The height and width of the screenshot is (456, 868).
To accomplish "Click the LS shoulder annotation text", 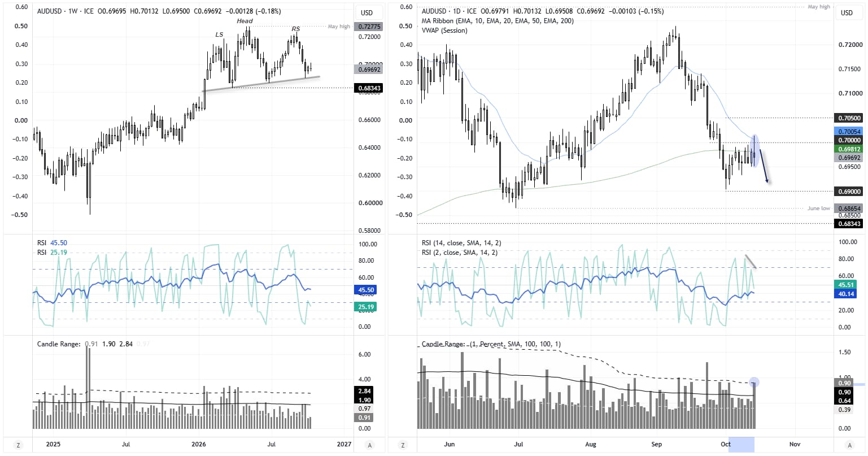I will pos(219,34).
